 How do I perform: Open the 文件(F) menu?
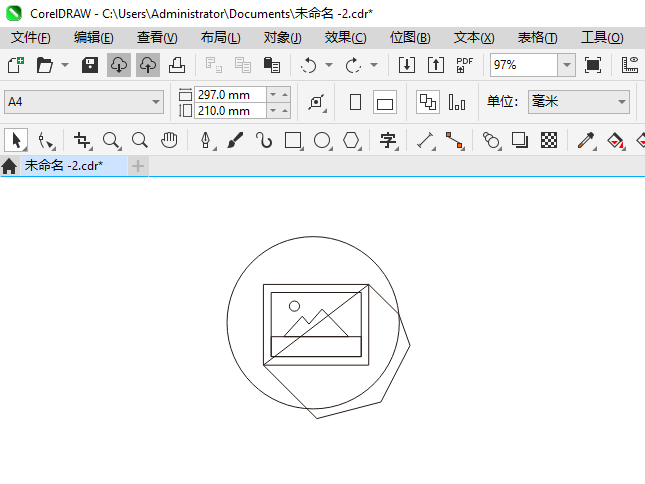tap(31, 37)
